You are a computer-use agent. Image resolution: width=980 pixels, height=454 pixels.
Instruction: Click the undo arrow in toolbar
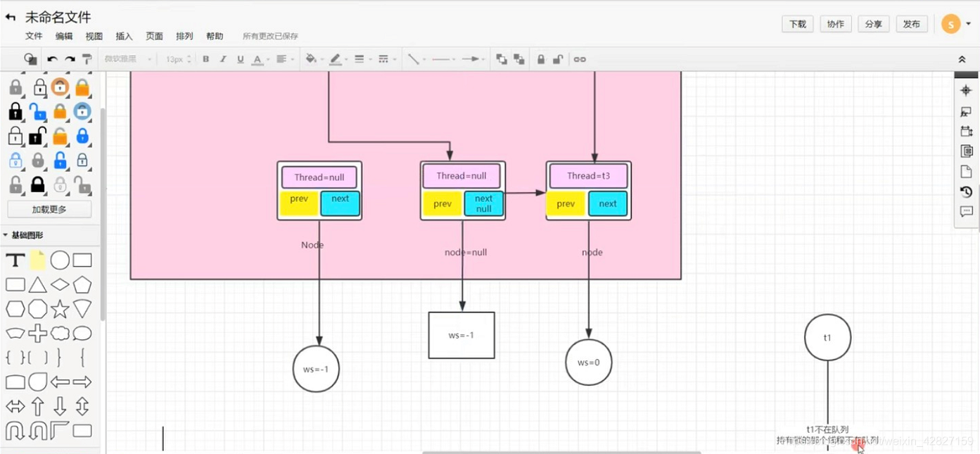52,60
